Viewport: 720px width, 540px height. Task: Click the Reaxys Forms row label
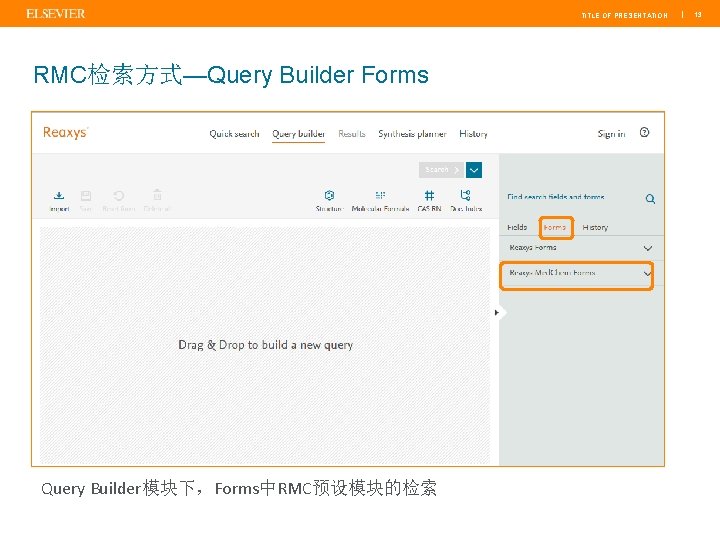coord(533,248)
